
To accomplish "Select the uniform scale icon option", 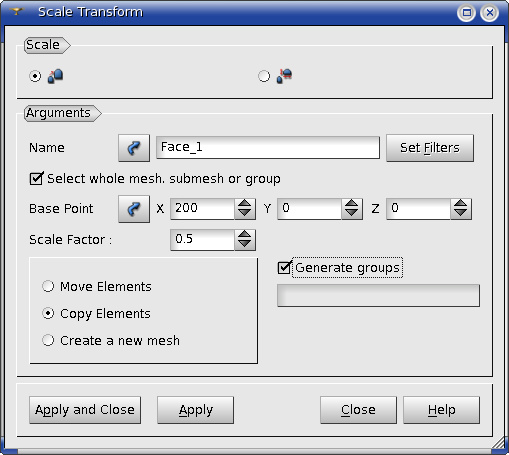I will (35, 76).
